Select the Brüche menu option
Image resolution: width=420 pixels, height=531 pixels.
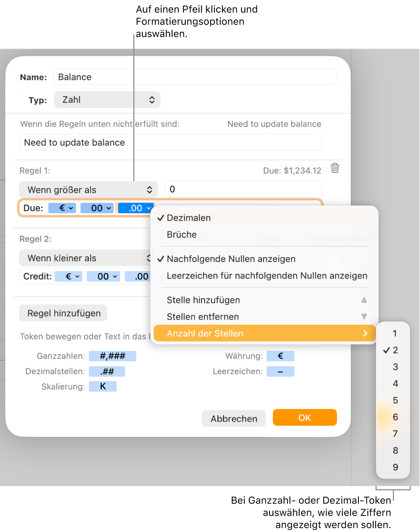coord(264,234)
